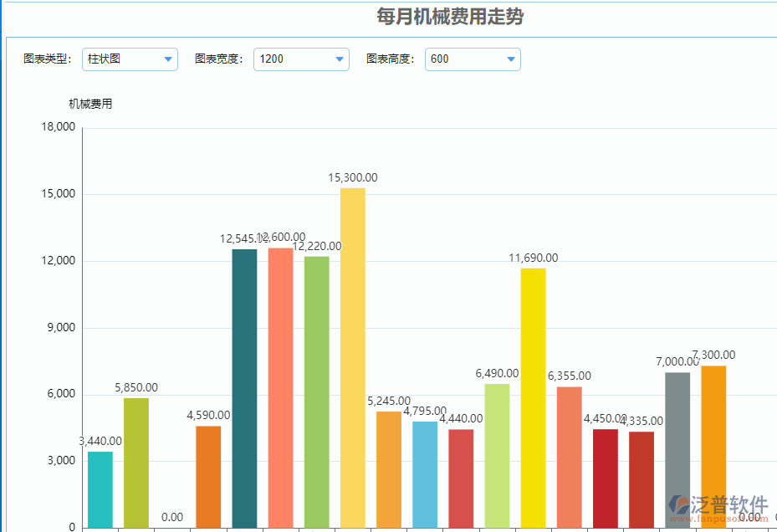Click the 每月机械费用走势 chart title
777x532 pixels.
[x=450, y=17]
